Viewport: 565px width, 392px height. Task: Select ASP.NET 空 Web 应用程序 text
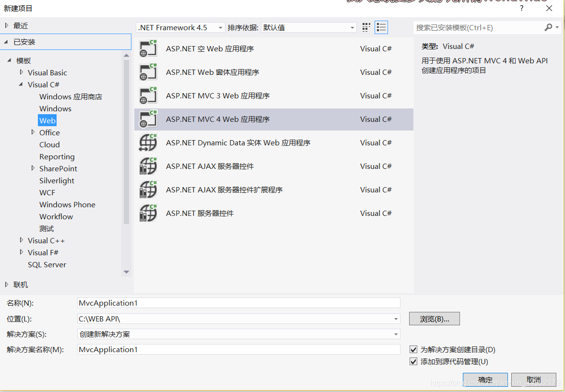(x=210, y=48)
